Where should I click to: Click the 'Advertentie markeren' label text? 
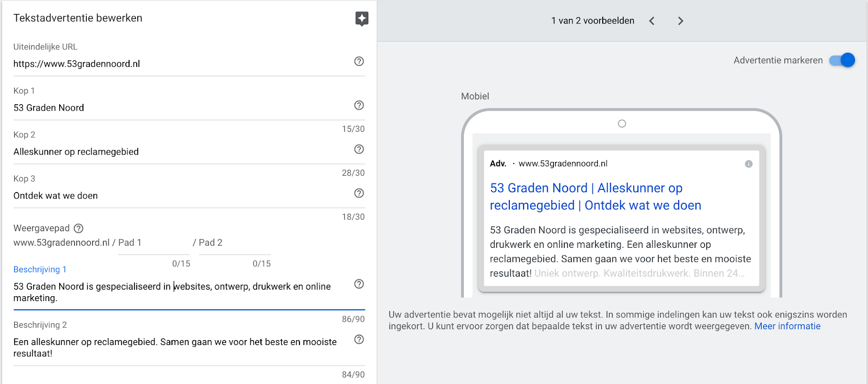(x=778, y=60)
